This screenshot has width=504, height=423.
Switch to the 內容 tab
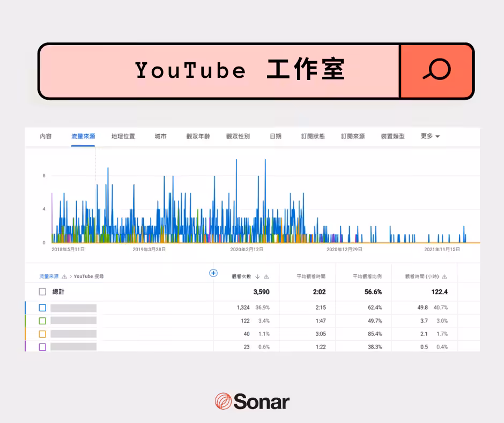click(x=46, y=136)
